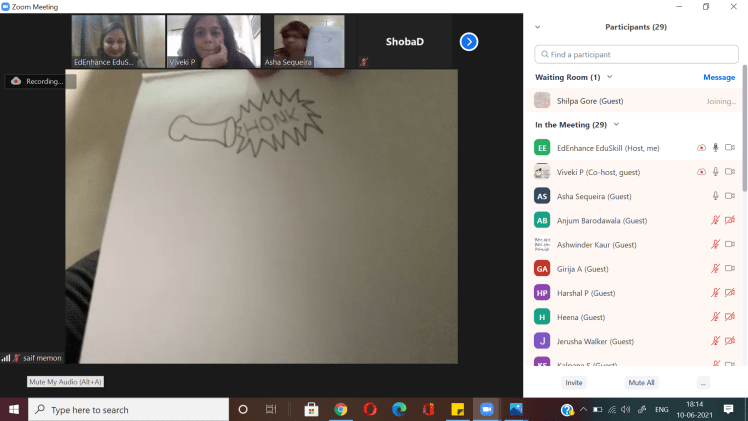The image size is (748, 421).
Task: Click Asha Sequeira's camera icon
Action: [729, 196]
